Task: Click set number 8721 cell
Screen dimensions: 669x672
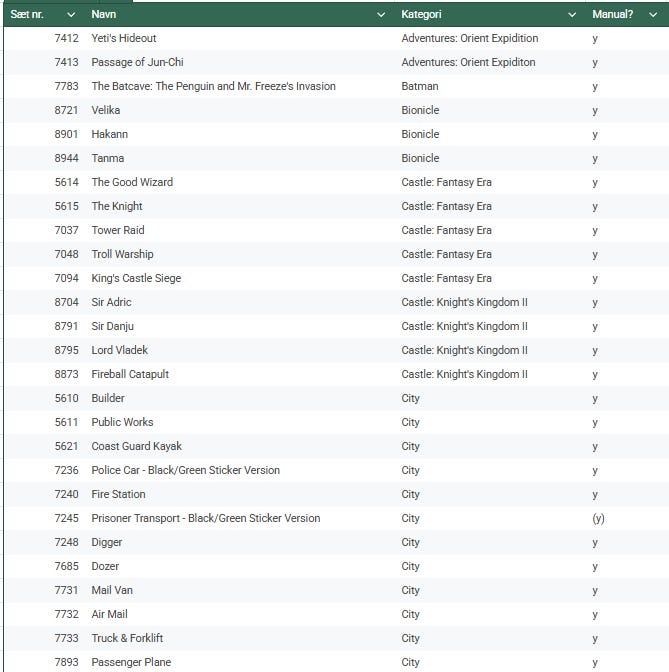Action: click(x=45, y=110)
